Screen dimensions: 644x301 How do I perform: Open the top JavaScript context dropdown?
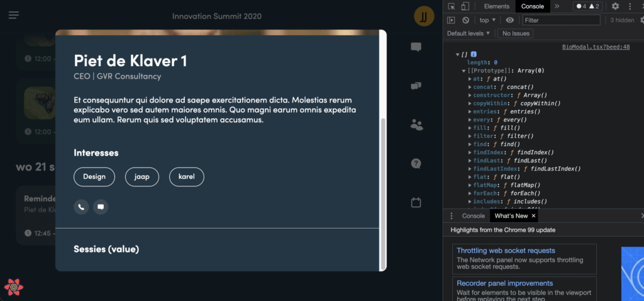click(x=488, y=20)
